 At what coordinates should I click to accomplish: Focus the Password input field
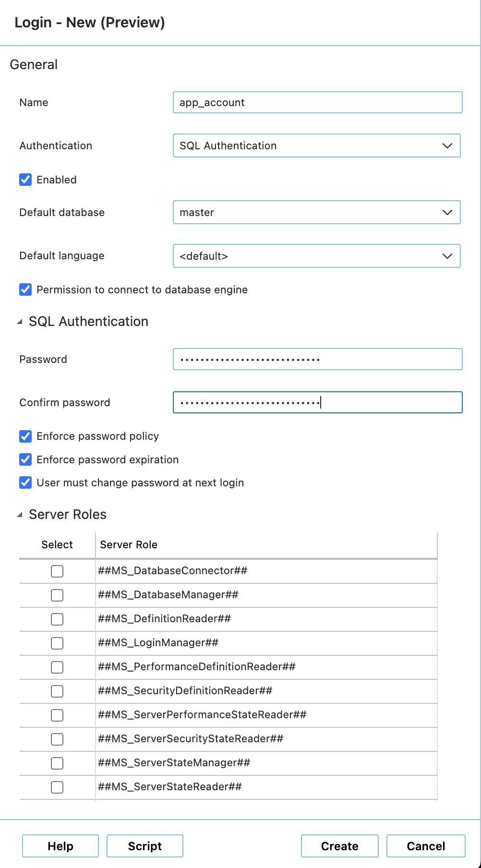(317, 359)
